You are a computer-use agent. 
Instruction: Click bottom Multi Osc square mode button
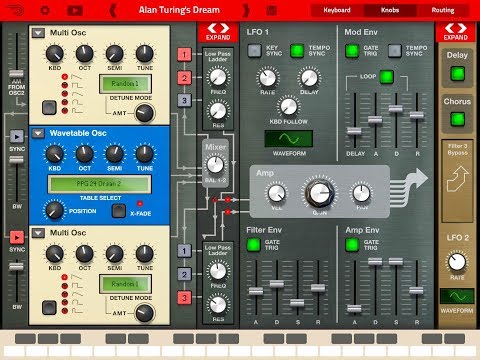49,307
